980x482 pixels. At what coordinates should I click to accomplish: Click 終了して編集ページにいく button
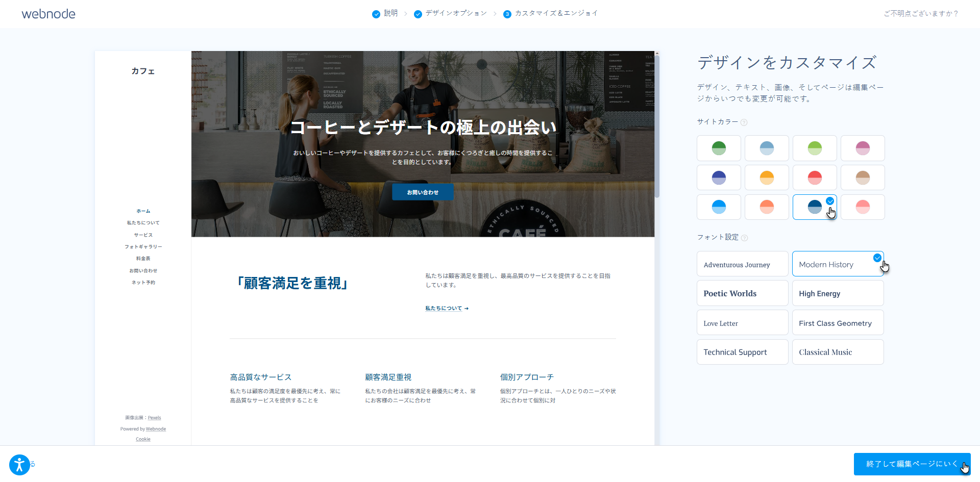[912, 464]
